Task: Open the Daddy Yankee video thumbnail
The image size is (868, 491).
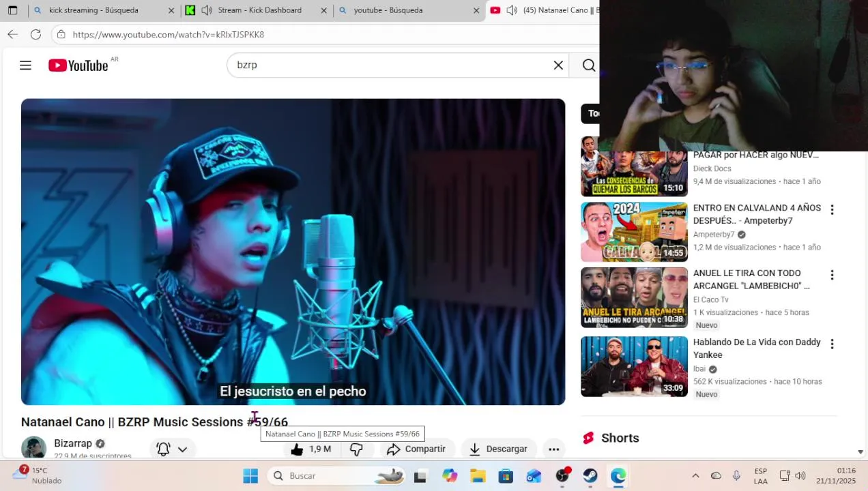Action: 634,366
